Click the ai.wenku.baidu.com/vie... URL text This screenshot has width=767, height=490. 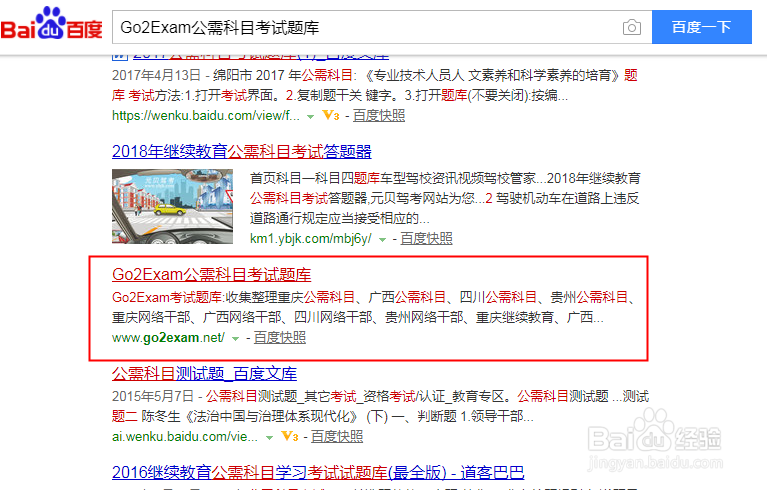[x=184, y=436]
